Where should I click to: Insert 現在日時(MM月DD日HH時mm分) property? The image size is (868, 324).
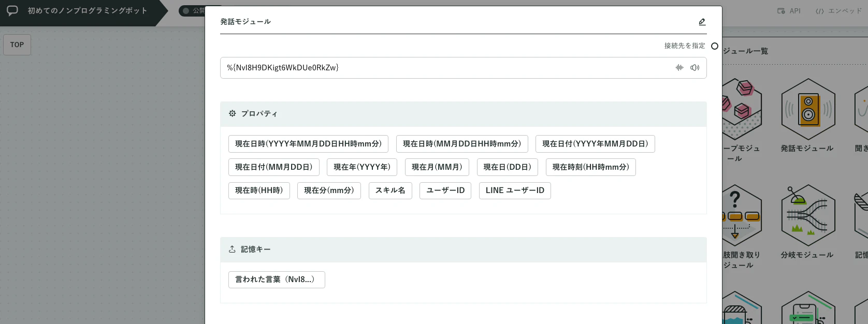pos(462,144)
